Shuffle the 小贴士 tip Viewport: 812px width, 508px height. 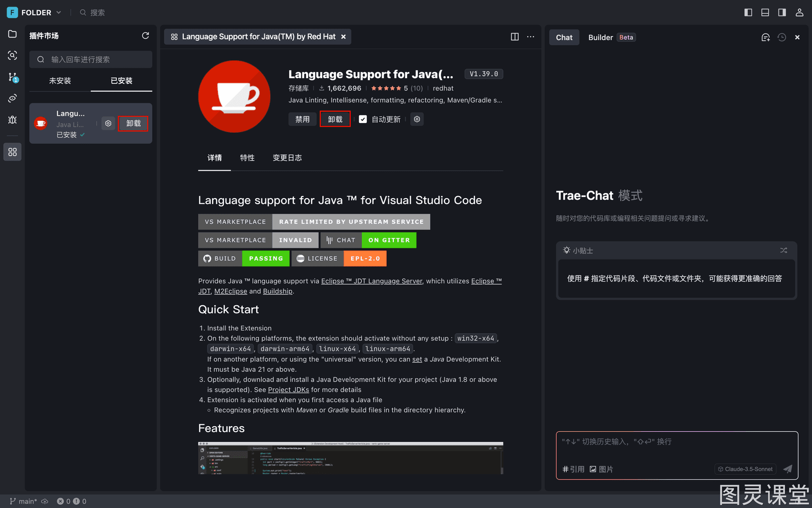(784, 250)
